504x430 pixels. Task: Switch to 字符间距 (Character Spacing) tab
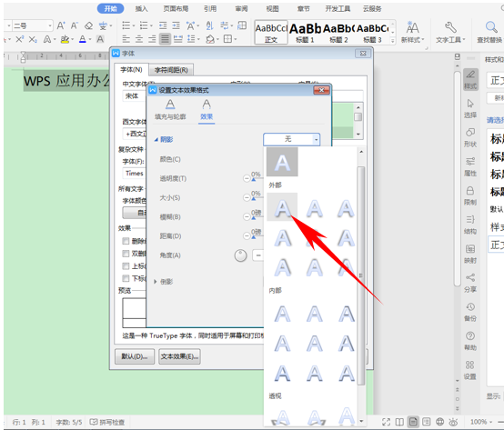171,70
